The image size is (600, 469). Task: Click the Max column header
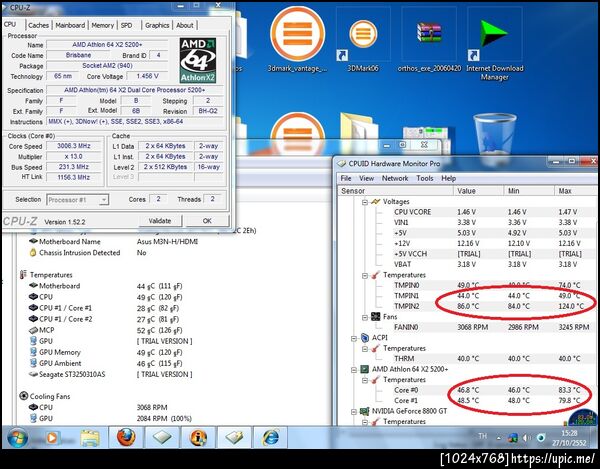(x=576, y=191)
